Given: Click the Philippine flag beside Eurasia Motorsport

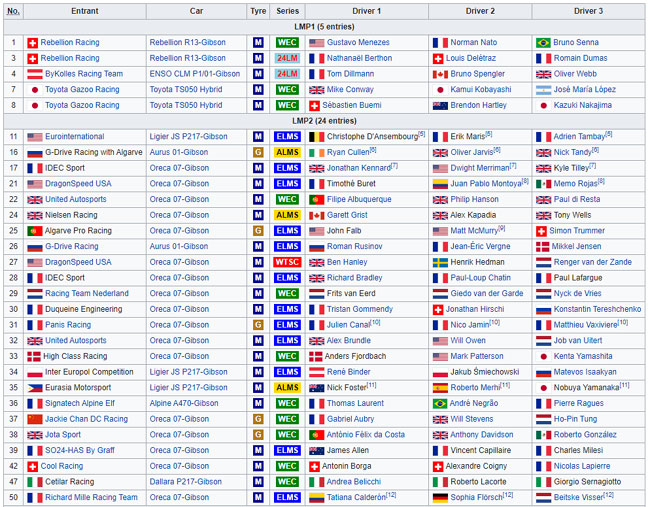Looking at the screenshot, I should (x=35, y=388).
